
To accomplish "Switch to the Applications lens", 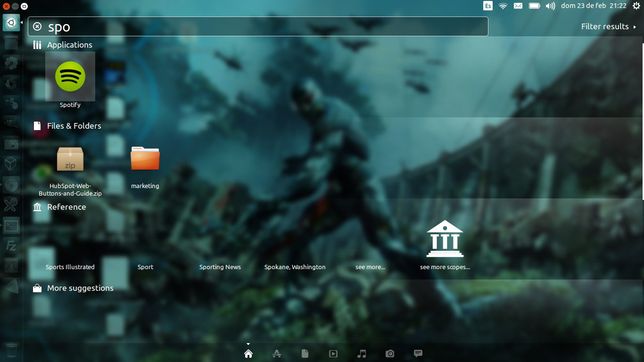I will pos(277,354).
